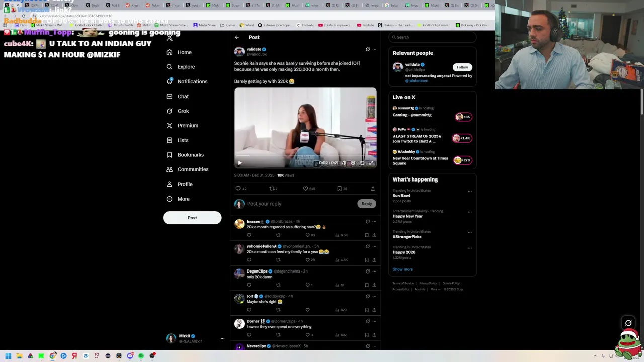Open more options on yohomie allen reply

[x=374, y=246]
